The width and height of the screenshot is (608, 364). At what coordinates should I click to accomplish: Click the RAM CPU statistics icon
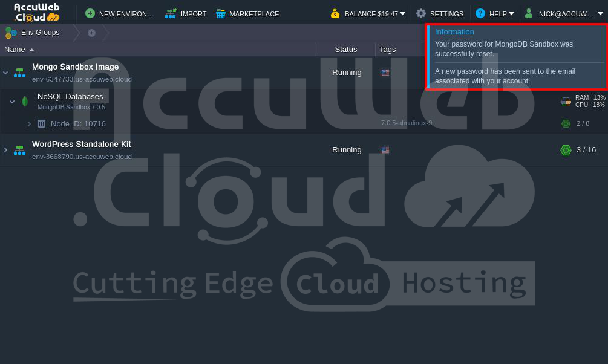pos(566,102)
